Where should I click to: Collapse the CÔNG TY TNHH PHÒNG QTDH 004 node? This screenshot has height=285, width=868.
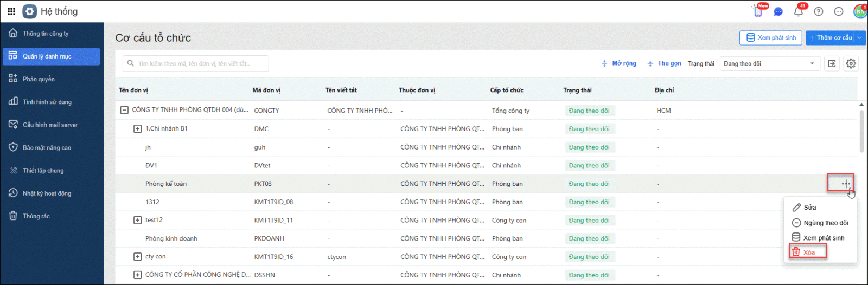point(124,110)
